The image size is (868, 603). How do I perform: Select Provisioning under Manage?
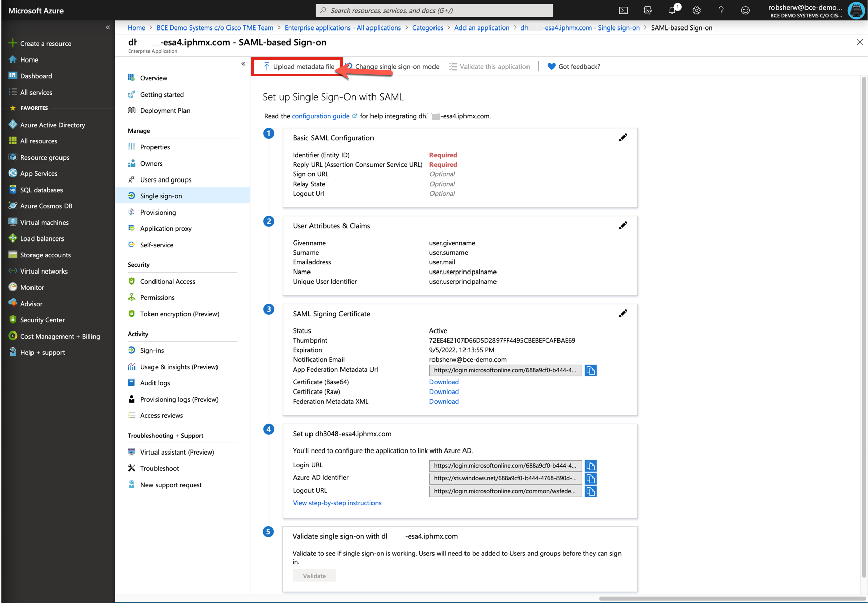(x=158, y=213)
